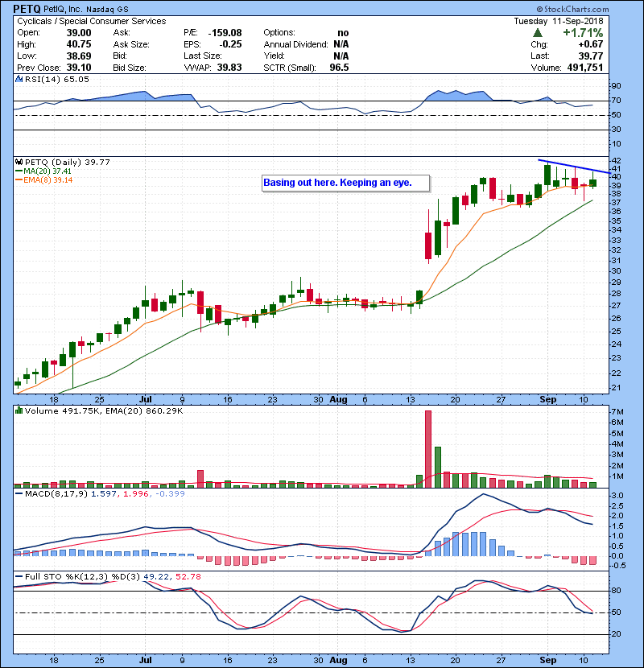Viewport: 644px width, 668px height.
Task: Click the MACD signal value 1.996
Action: pos(136,494)
